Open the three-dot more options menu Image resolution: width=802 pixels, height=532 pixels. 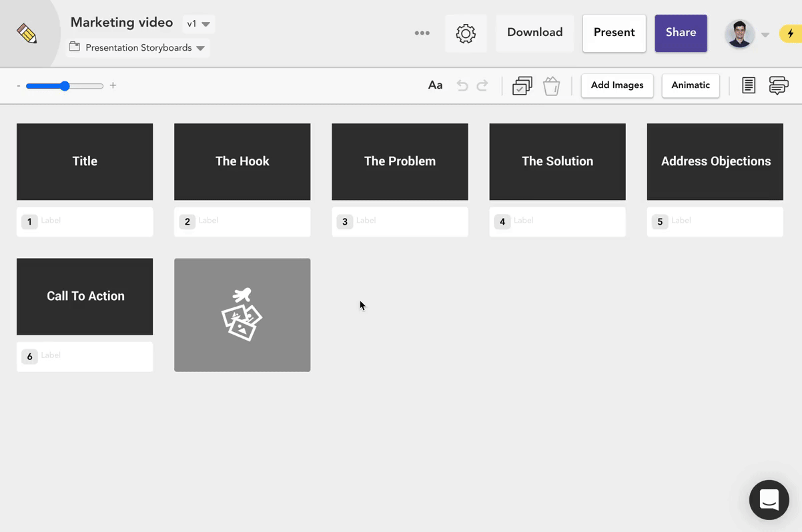point(422,33)
